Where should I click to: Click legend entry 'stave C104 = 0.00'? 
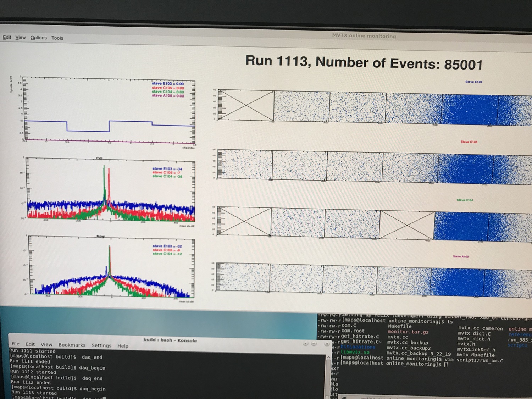click(x=168, y=92)
